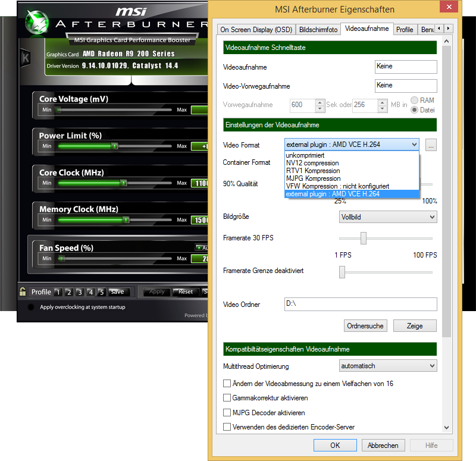Image resolution: width=476 pixels, height=461 pixels.
Task: Click the Framerate Grenze slider handle
Action: 342,272
